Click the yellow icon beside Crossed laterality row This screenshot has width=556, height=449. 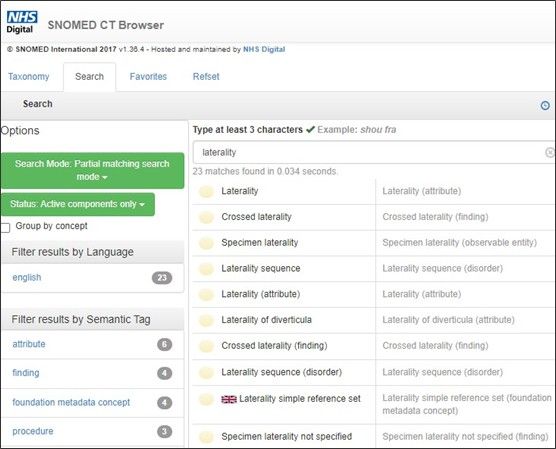pos(206,217)
